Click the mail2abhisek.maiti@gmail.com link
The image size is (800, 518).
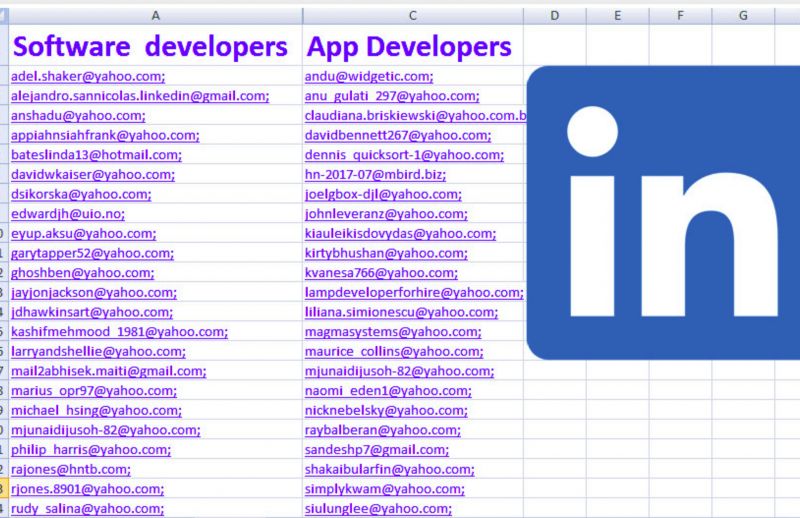(x=108, y=371)
